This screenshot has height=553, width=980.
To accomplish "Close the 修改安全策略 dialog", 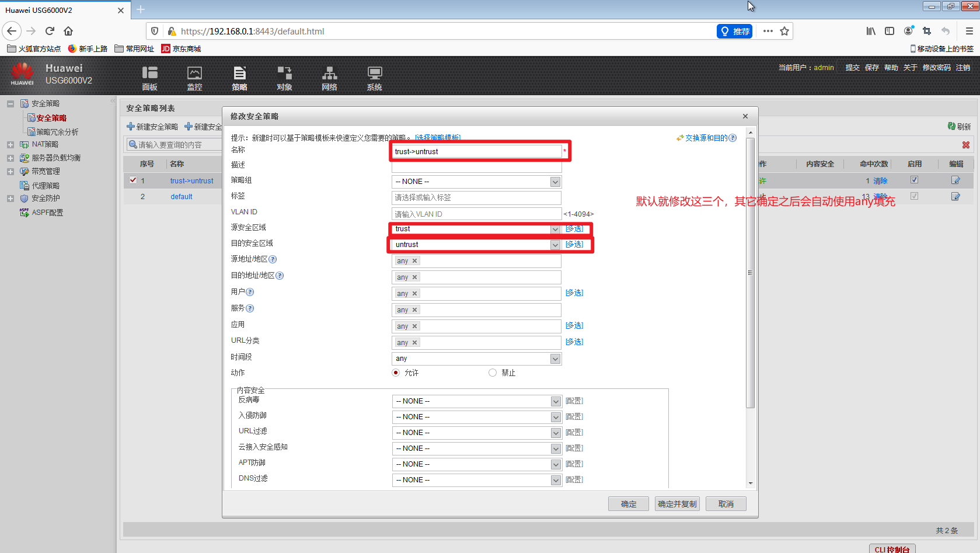I will tap(745, 116).
